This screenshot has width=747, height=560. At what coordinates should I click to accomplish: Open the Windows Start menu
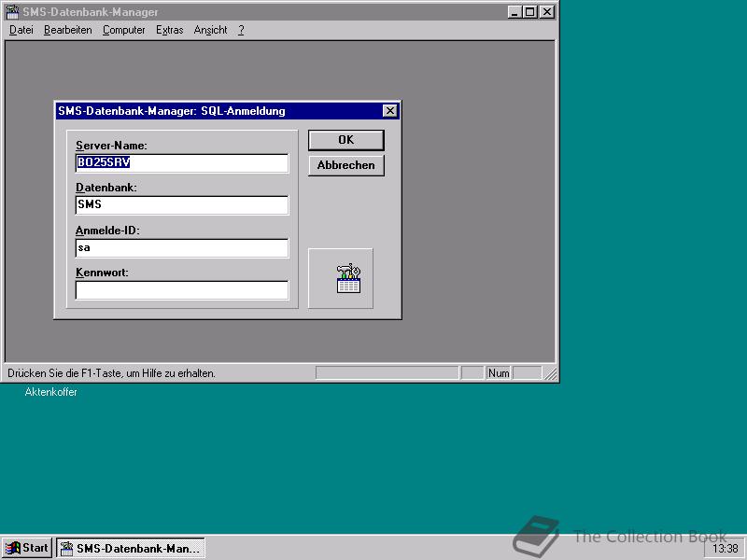[x=27, y=548]
